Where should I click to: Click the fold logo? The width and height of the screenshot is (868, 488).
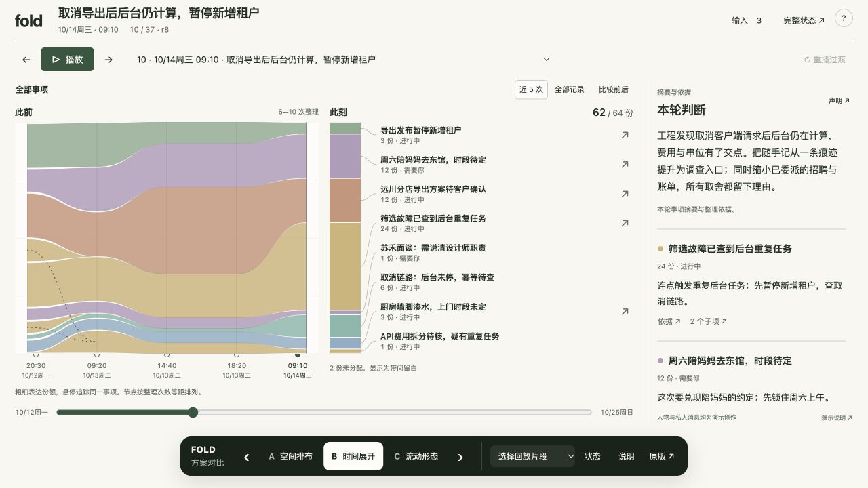pos(28,21)
